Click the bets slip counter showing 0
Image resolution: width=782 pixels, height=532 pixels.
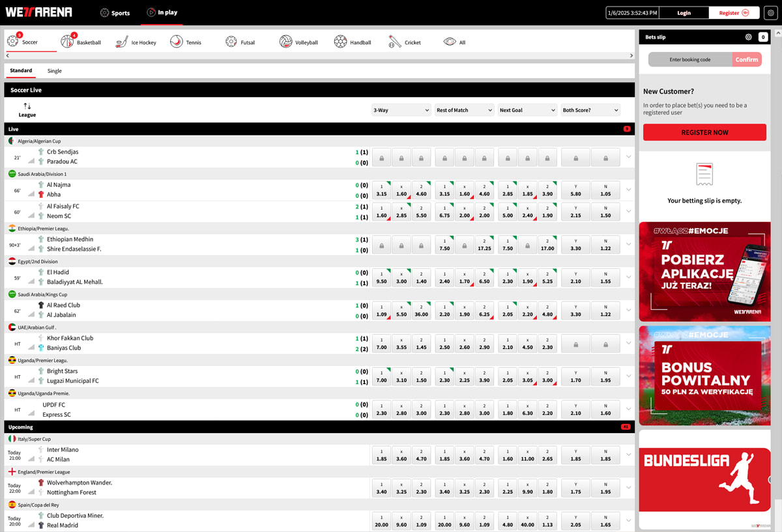763,37
